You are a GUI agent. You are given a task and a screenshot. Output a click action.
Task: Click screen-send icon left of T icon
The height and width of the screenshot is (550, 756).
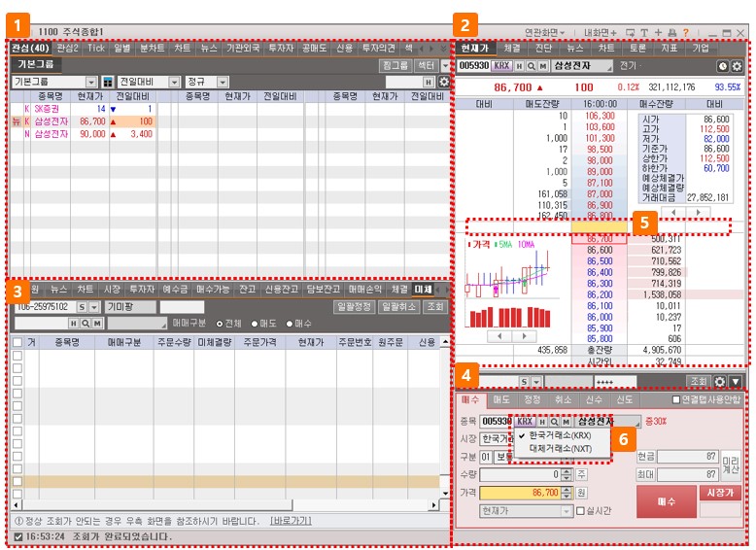(630, 33)
